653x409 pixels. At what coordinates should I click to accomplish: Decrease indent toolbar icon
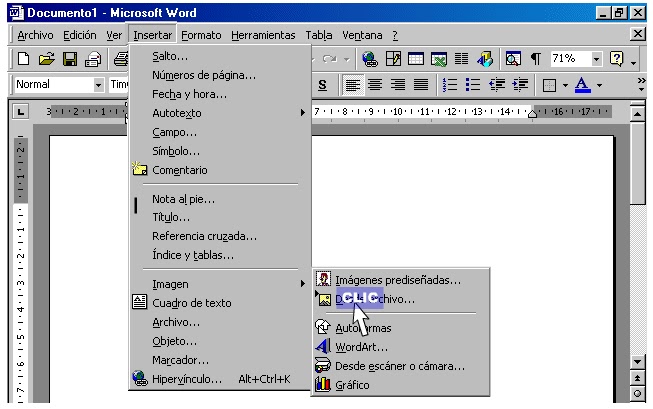[497, 85]
